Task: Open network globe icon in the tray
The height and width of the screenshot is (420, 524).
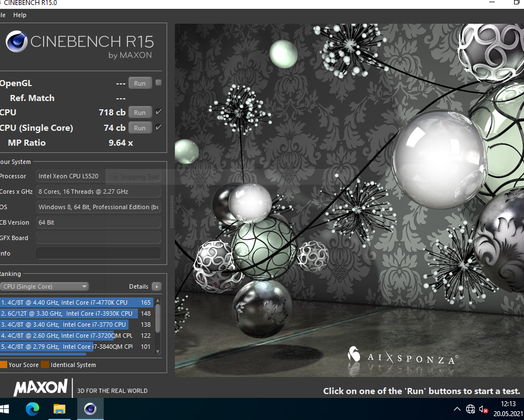Action: pos(470,409)
